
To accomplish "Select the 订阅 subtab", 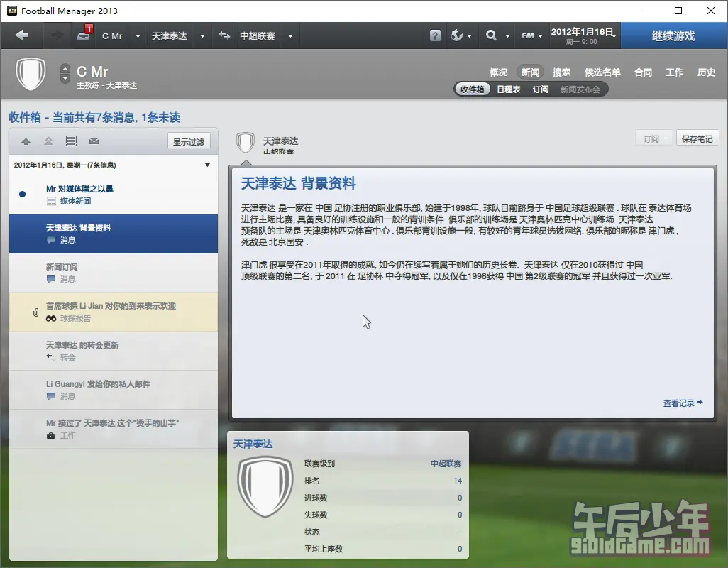I will (541, 89).
